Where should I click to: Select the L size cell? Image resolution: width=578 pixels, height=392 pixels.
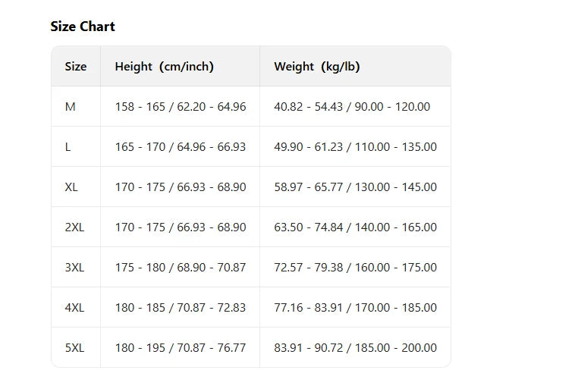76,146
